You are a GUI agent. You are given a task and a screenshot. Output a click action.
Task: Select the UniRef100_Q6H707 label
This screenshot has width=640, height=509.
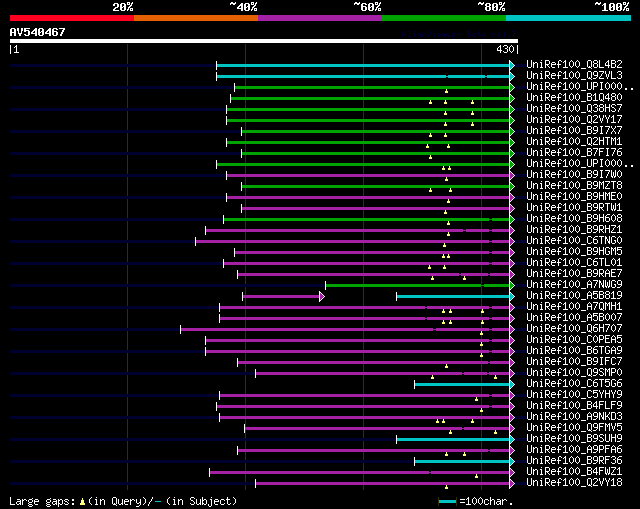[574, 329]
